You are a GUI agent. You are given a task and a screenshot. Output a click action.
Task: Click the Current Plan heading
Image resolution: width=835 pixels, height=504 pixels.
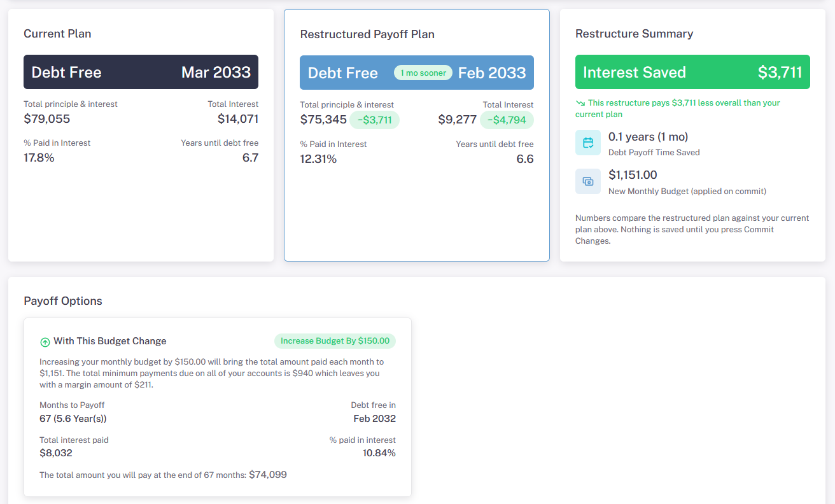[x=57, y=34]
